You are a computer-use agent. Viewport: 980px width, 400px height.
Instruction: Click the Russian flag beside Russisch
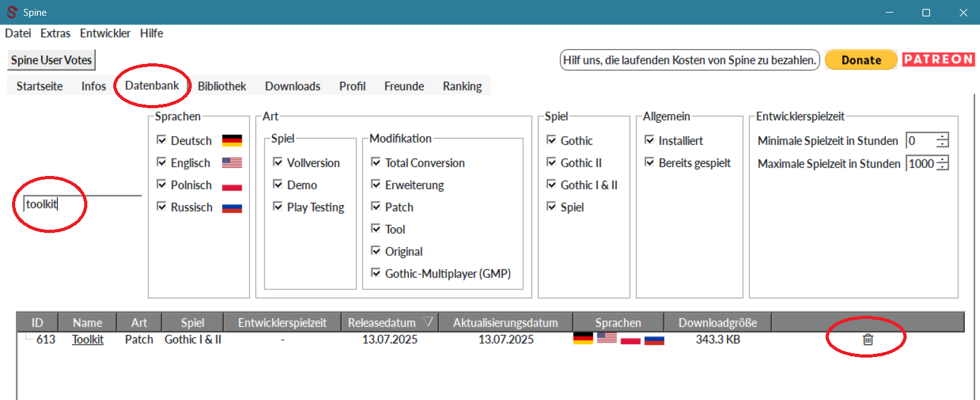point(232,207)
